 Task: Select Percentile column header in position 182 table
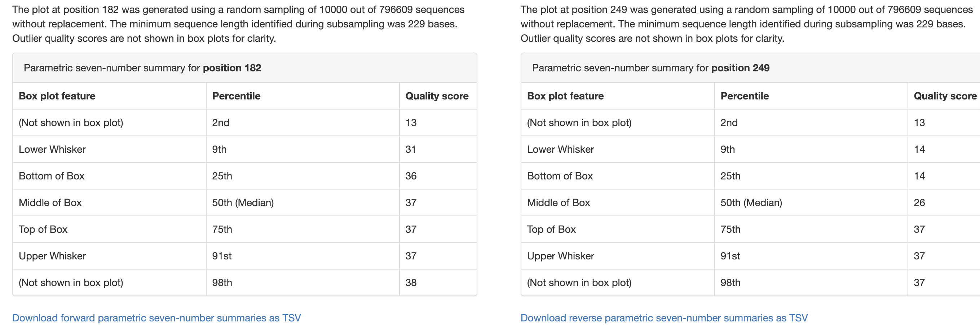coord(236,96)
